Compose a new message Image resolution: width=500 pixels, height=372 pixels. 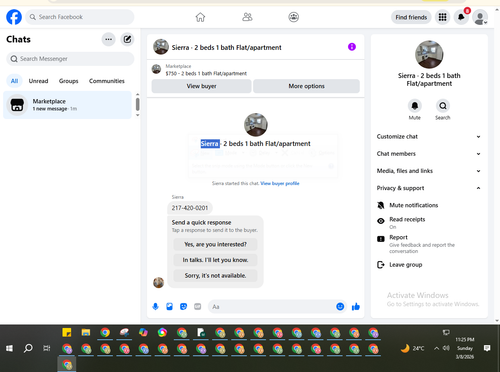coord(127,39)
